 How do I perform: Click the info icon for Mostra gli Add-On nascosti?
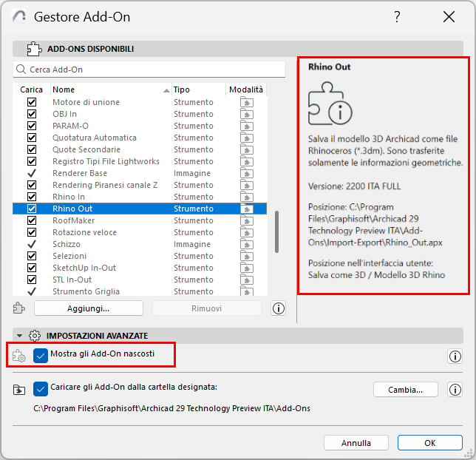pyautogui.click(x=455, y=356)
